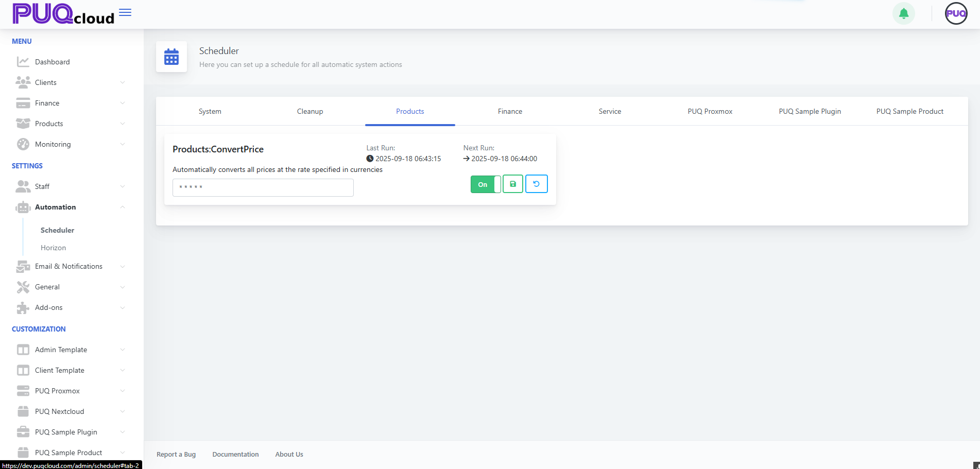
Task: Expand the Clients menu chevron
Action: click(123, 82)
